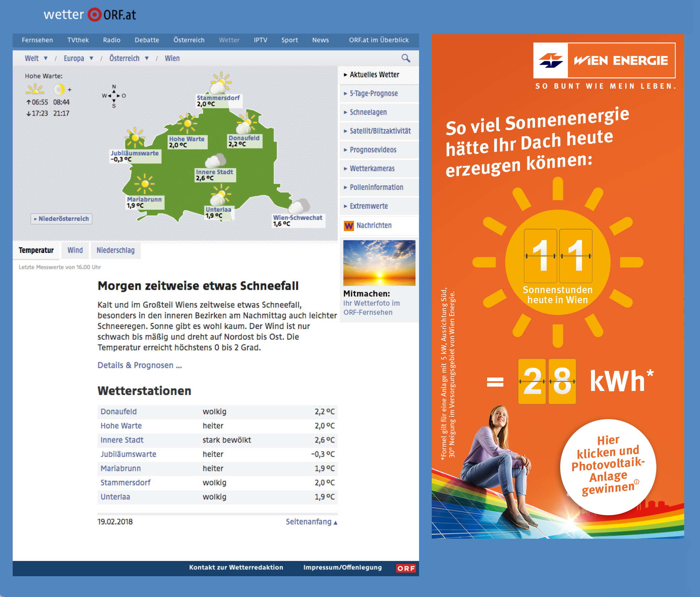Open the Stammersdorf station link
The height and width of the screenshot is (597, 700).
125,483
